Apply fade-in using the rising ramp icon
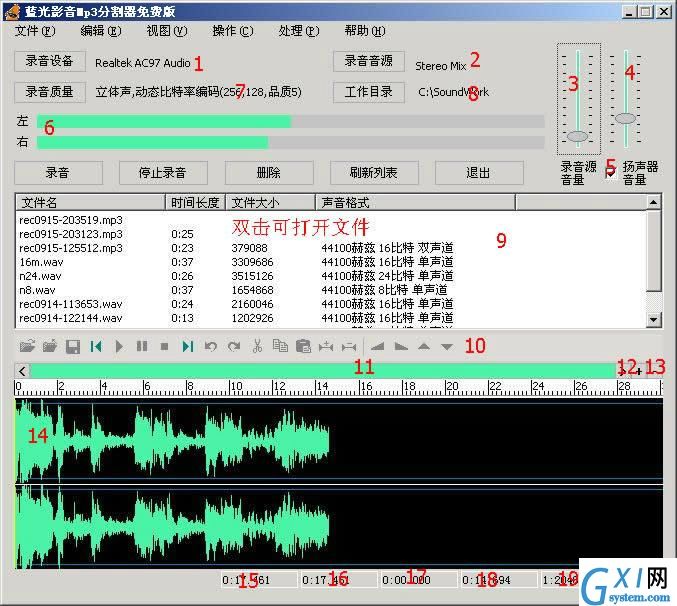677x606 pixels. [378, 346]
